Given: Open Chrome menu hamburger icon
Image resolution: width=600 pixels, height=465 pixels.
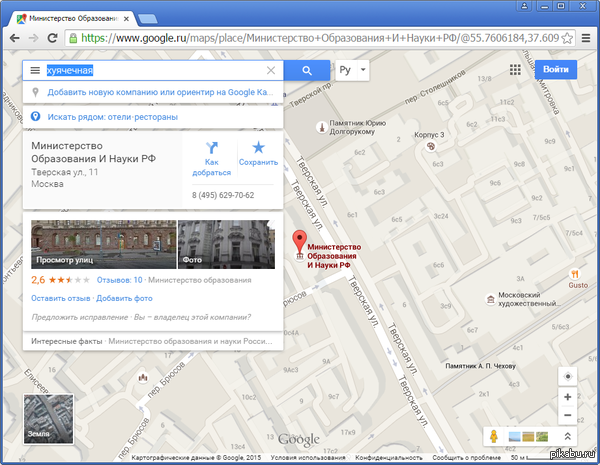Looking at the screenshot, I should click(586, 38).
